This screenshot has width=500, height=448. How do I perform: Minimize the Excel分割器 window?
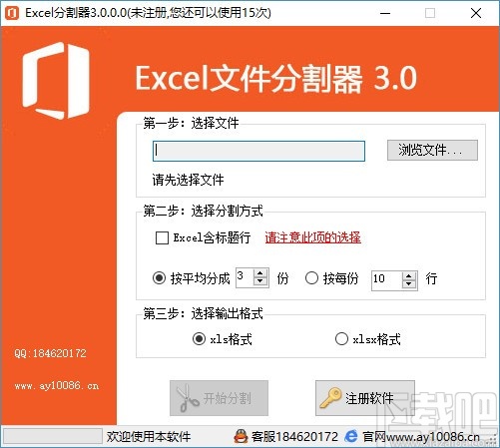pyautogui.click(x=385, y=13)
